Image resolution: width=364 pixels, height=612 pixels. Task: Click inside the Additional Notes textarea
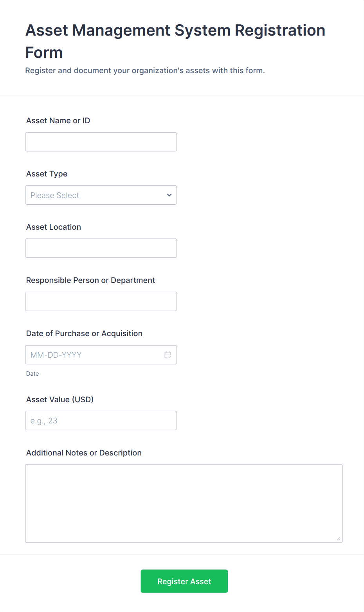[x=184, y=503]
